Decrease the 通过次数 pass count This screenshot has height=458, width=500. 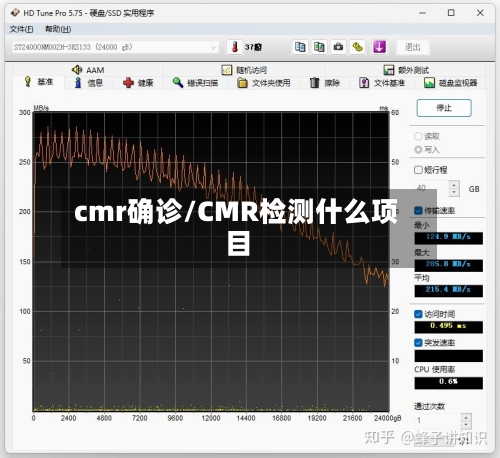pos(466,425)
